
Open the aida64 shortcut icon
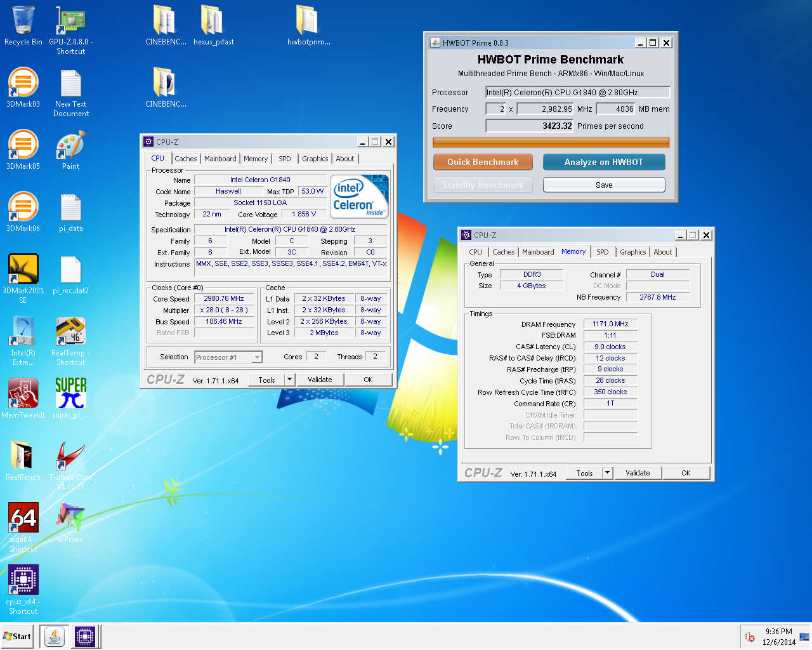pos(23,527)
